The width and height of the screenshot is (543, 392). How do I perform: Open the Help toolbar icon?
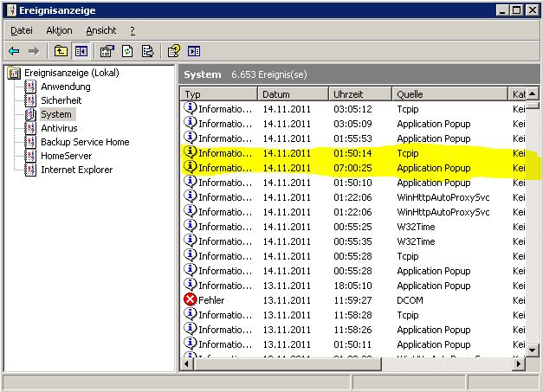tap(173, 52)
